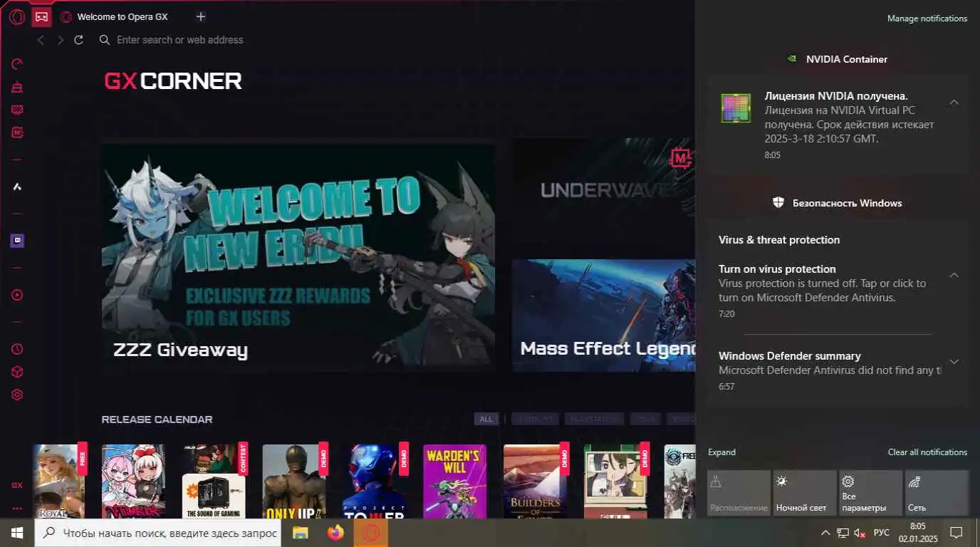
Task: Click the network tray icon
Action: [x=843, y=533]
